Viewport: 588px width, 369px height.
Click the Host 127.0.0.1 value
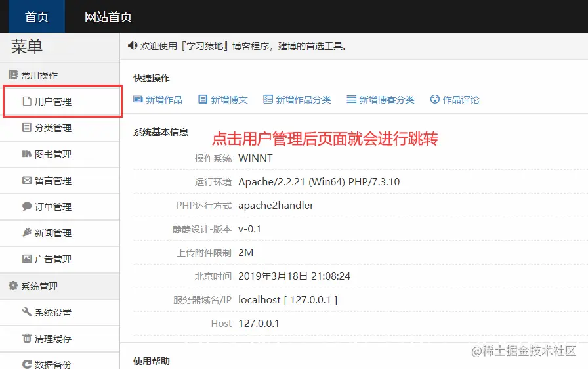click(259, 324)
